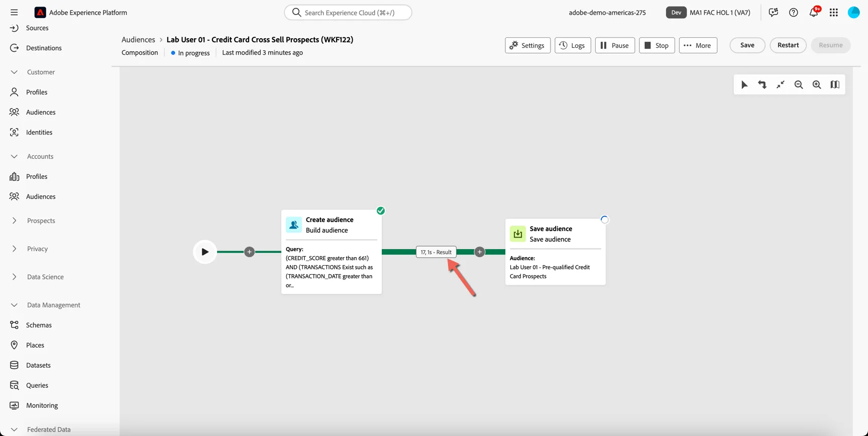868x436 pixels.
Task: Collapse the Data Management section
Action: coord(14,305)
